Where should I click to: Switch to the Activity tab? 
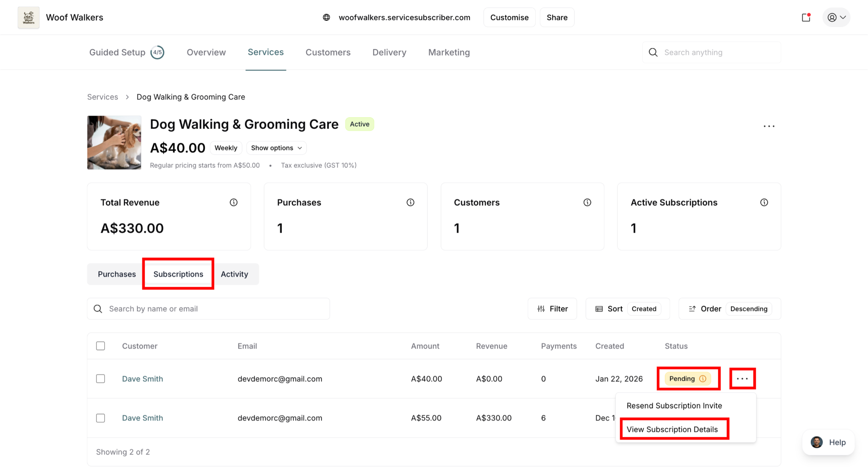point(234,274)
